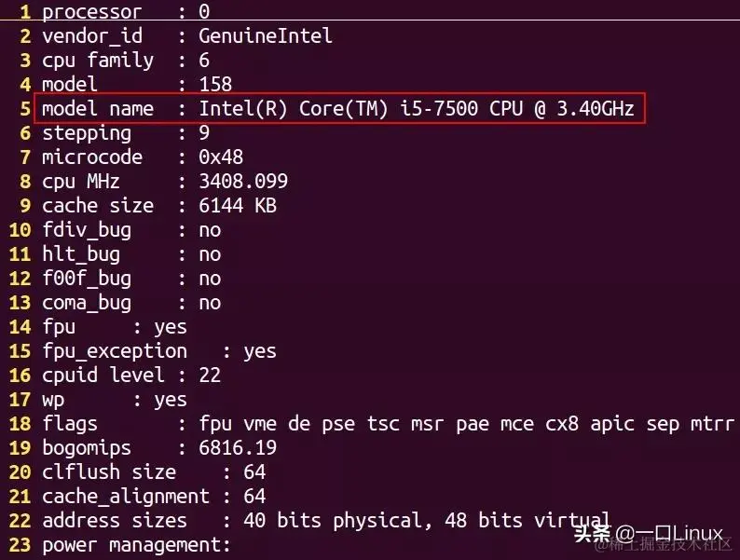740x560 pixels.
Task: Click the address sizes line
Action: click(325, 521)
